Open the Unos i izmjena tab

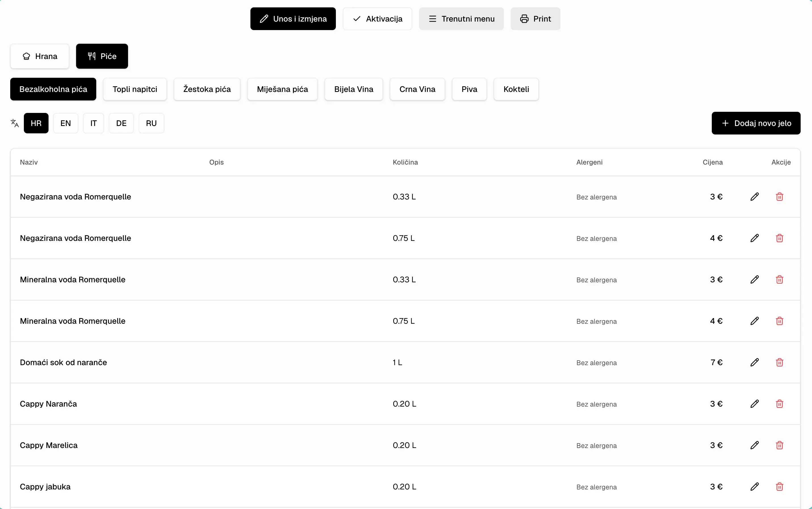[x=293, y=19]
